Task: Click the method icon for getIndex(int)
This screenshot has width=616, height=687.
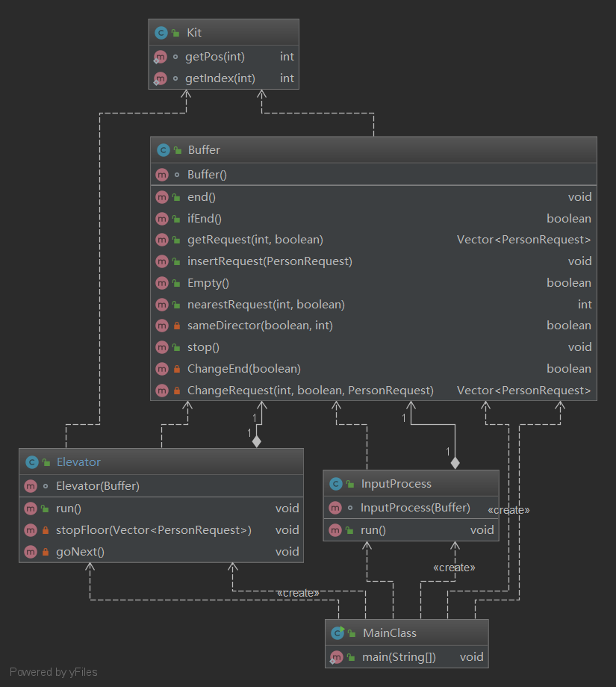Action: (x=161, y=78)
